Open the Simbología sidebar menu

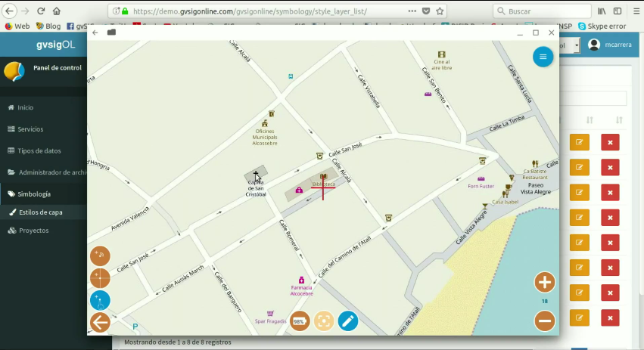pyautogui.click(x=35, y=194)
